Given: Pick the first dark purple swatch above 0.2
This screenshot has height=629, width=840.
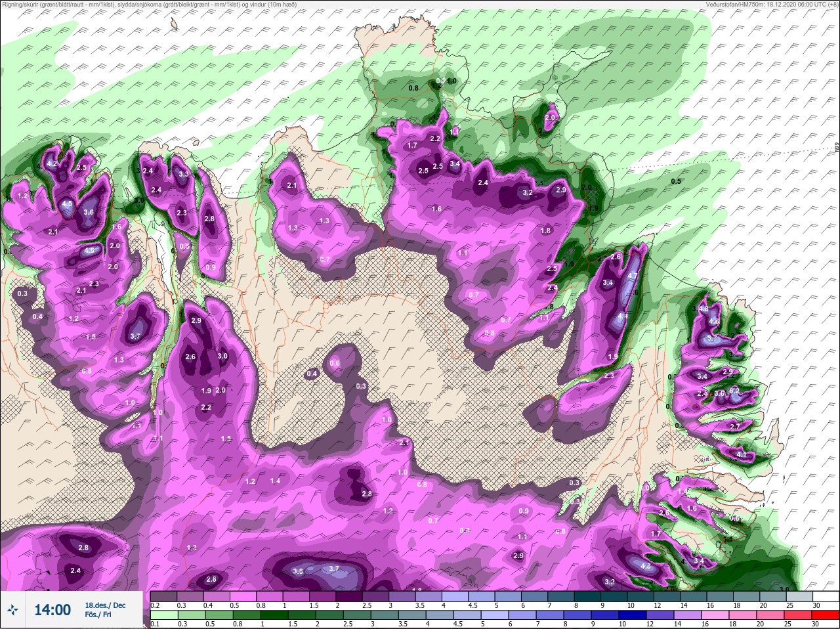Looking at the screenshot, I should (163, 596).
